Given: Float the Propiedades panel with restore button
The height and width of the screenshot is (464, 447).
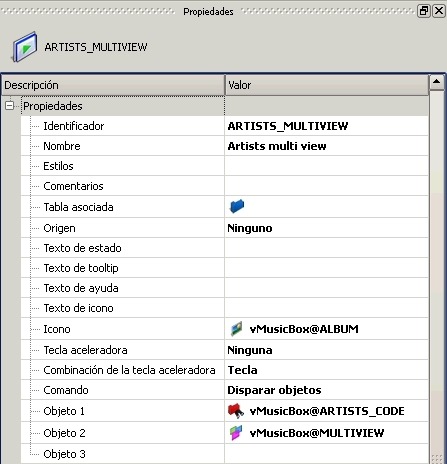Looking at the screenshot, I should 424,11.
